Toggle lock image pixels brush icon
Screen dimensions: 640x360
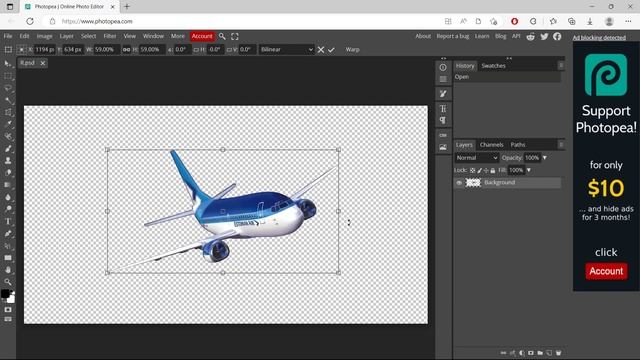[x=479, y=170]
